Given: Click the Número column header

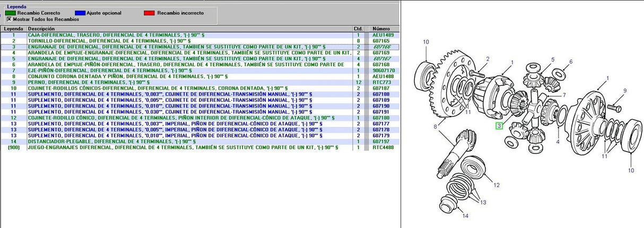Looking at the screenshot, I should [382, 29].
